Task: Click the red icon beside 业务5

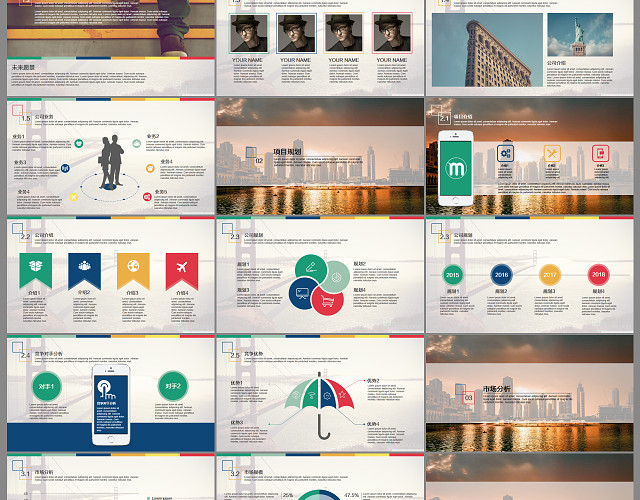Action: [x=147, y=197]
